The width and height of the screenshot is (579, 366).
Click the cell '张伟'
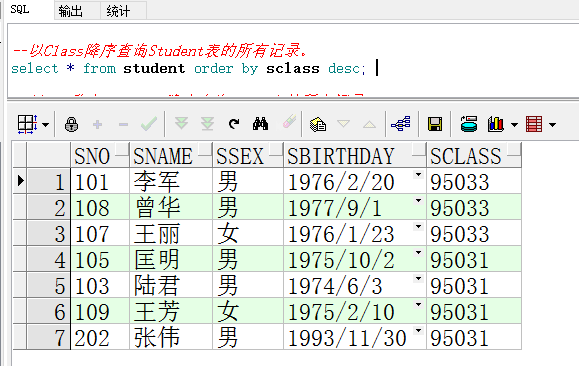click(x=171, y=337)
